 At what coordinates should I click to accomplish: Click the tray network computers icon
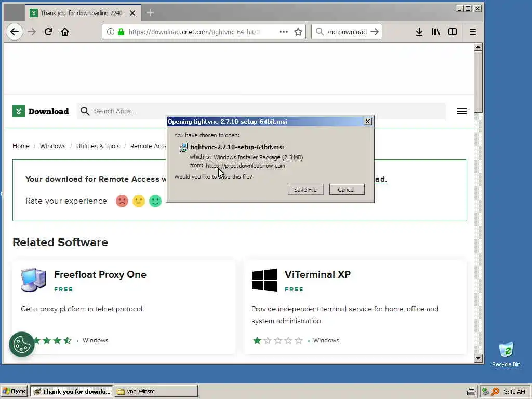pos(486,392)
